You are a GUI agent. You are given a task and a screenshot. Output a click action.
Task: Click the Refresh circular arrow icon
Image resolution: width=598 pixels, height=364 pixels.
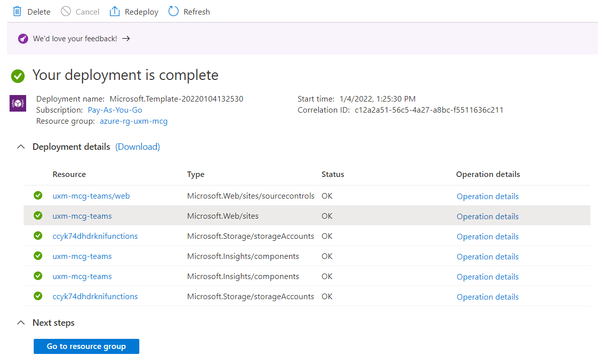click(173, 11)
